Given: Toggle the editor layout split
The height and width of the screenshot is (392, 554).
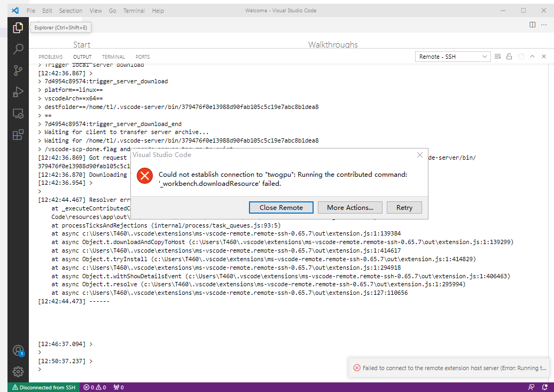Looking at the screenshot, I should [x=532, y=25].
